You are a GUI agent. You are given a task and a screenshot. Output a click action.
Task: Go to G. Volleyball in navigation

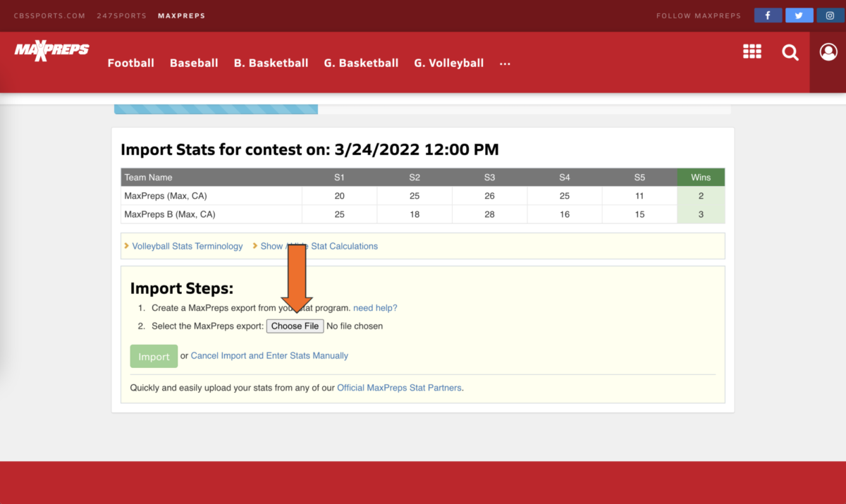coord(448,63)
